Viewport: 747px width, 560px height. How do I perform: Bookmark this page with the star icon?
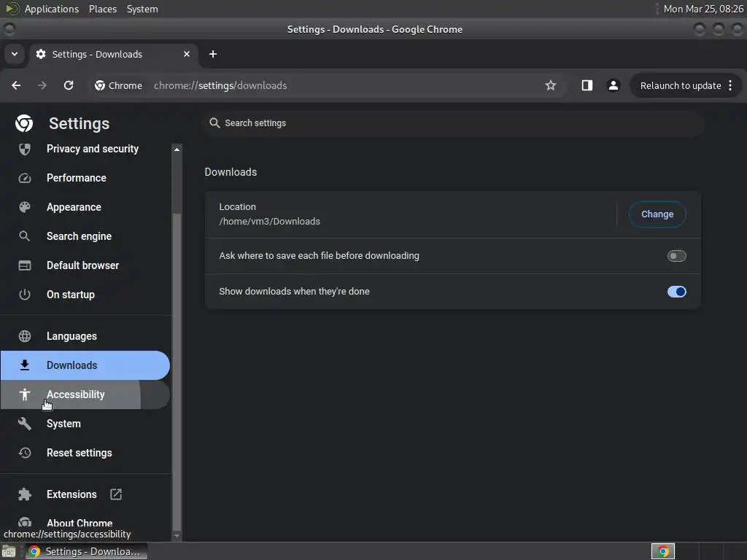click(x=551, y=85)
